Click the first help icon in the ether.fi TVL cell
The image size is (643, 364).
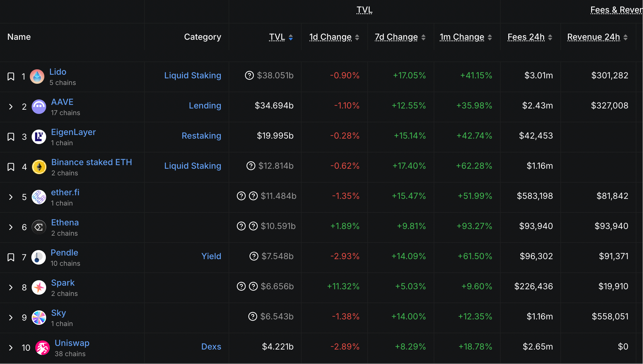pyautogui.click(x=241, y=196)
